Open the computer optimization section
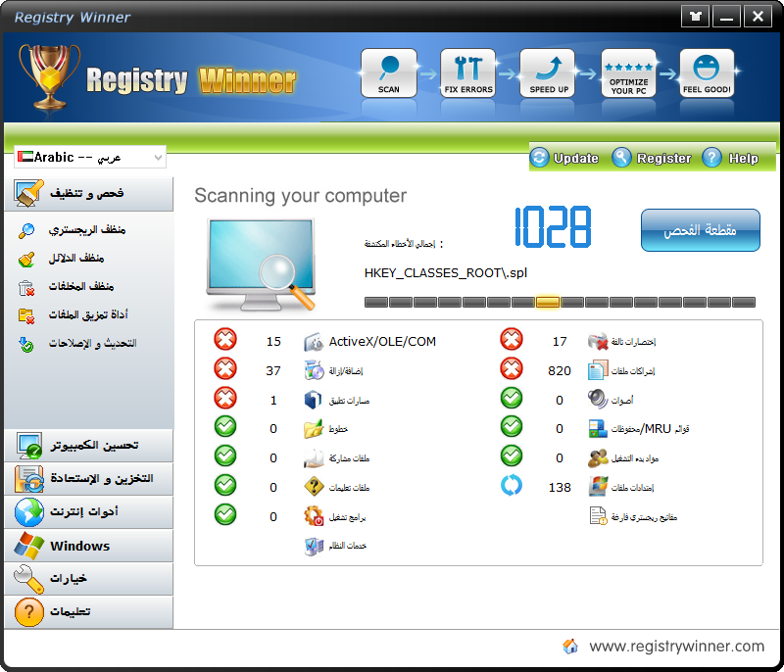Screen dimensions: 784x672 click(x=89, y=446)
